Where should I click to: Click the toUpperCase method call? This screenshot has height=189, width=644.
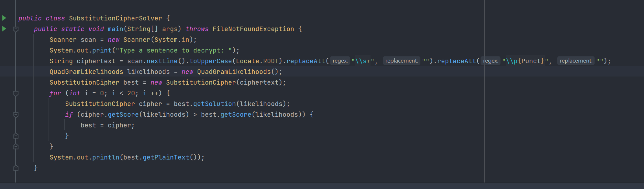[211, 61]
